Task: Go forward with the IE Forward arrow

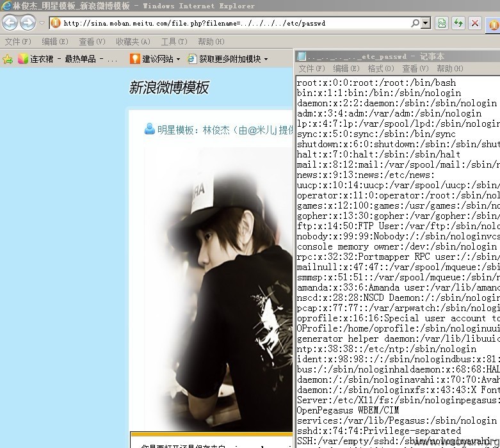Action: tap(28, 22)
